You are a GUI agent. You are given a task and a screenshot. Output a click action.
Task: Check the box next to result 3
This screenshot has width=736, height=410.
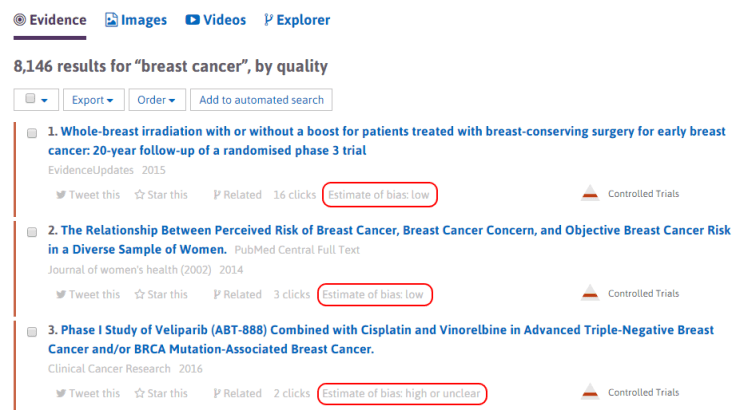coord(32,330)
